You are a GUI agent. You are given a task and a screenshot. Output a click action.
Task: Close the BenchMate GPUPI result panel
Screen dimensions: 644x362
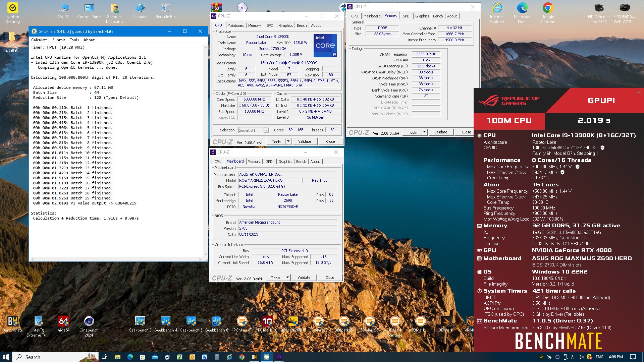[639, 93]
